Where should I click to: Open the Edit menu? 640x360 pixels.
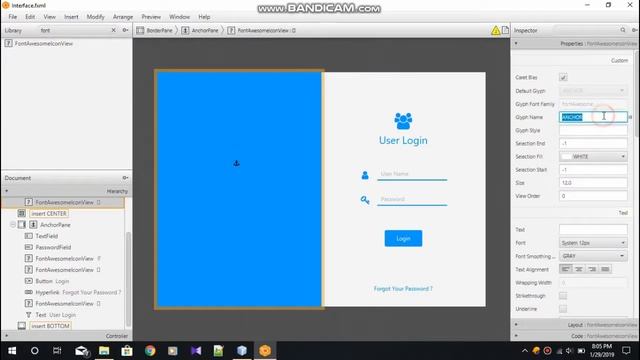30,17
